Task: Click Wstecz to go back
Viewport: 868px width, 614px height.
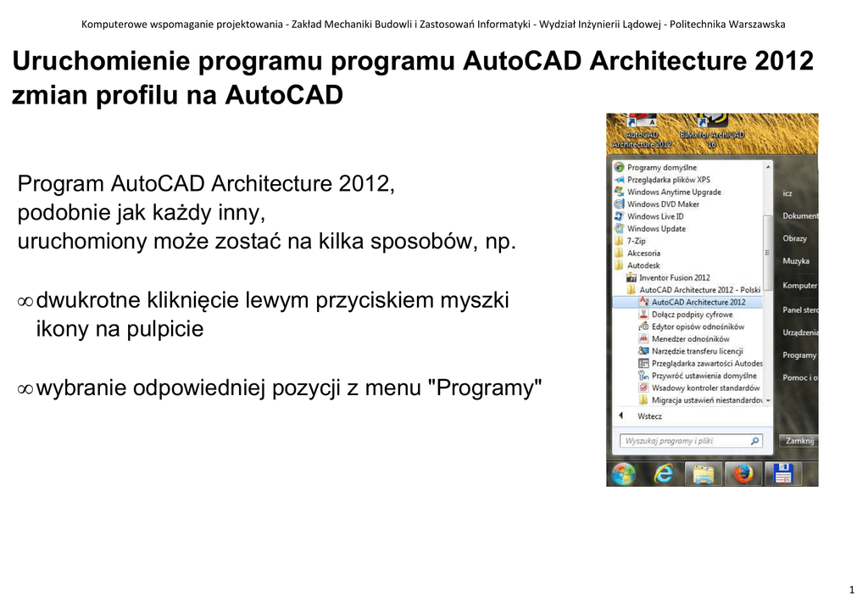Action: 648,416
